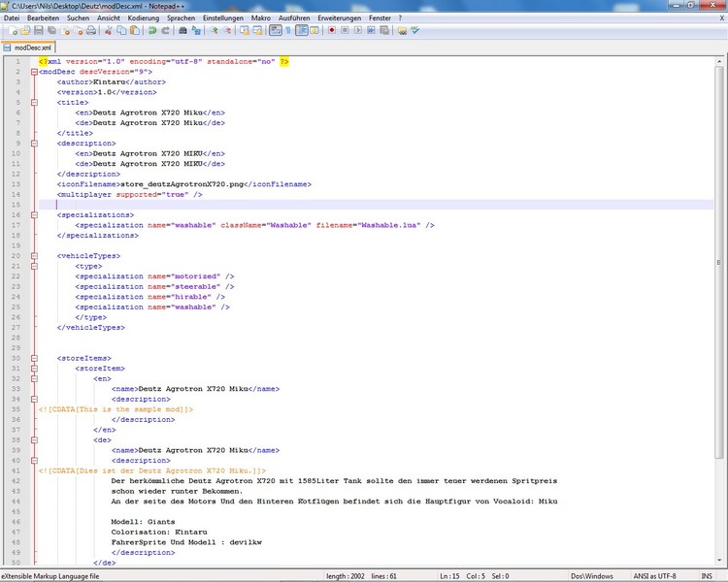Click the Save recorded macro icon
The height and width of the screenshot is (582, 728).
click(x=384, y=31)
